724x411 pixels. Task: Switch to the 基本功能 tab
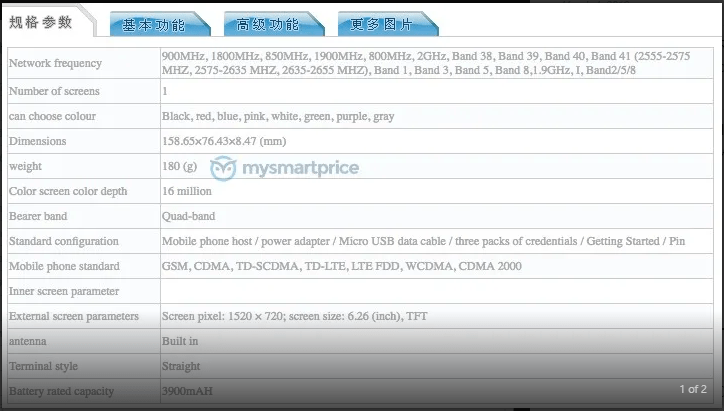tap(160, 24)
